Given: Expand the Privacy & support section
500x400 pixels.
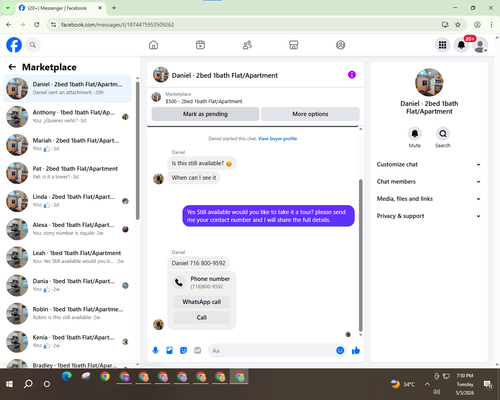Looking at the screenshot, I should (x=429, y=216).
